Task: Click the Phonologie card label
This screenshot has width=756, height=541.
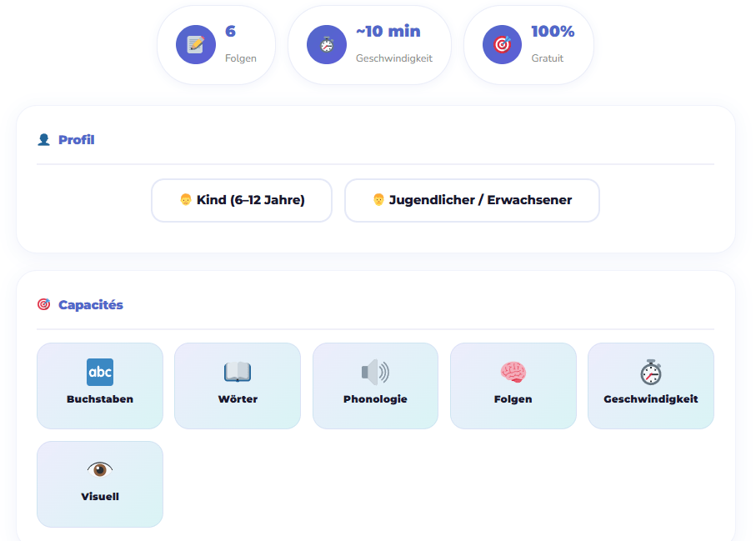Action: 375,399
